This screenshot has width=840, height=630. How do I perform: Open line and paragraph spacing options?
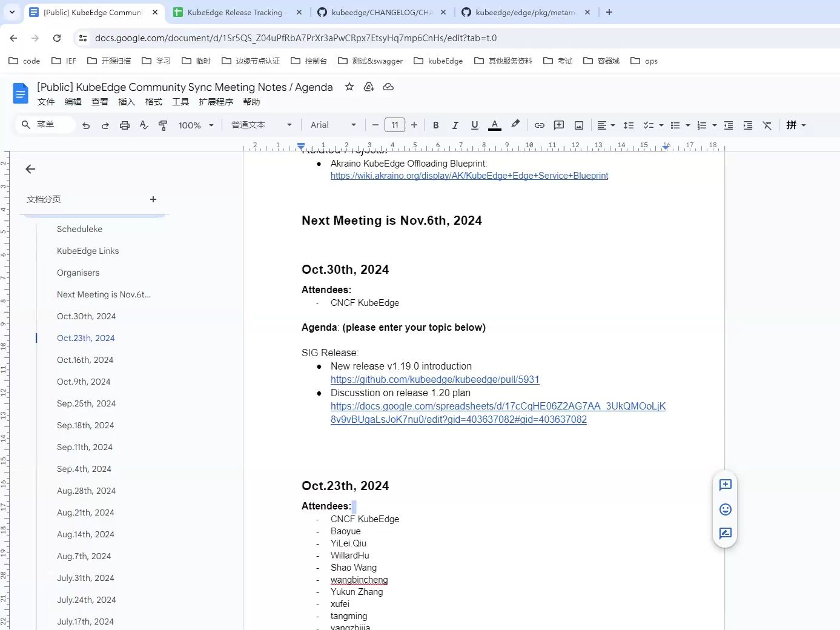(x=629, y=125)
